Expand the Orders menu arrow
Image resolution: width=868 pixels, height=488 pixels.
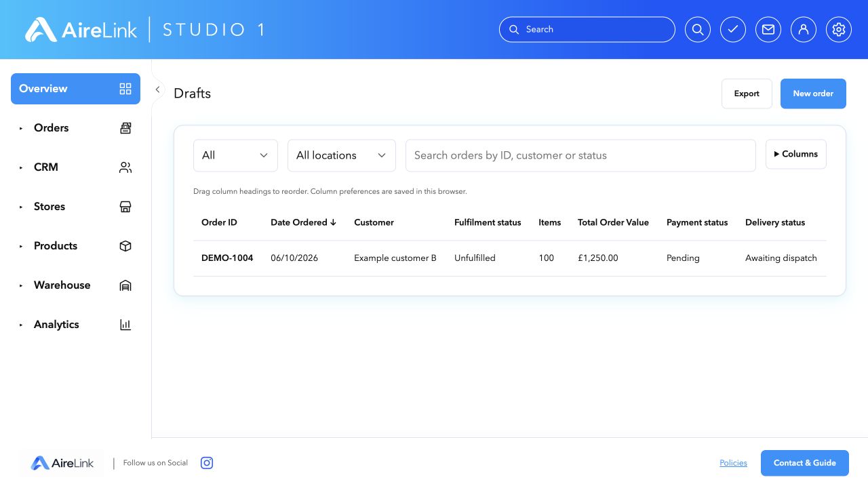point(21,128)
